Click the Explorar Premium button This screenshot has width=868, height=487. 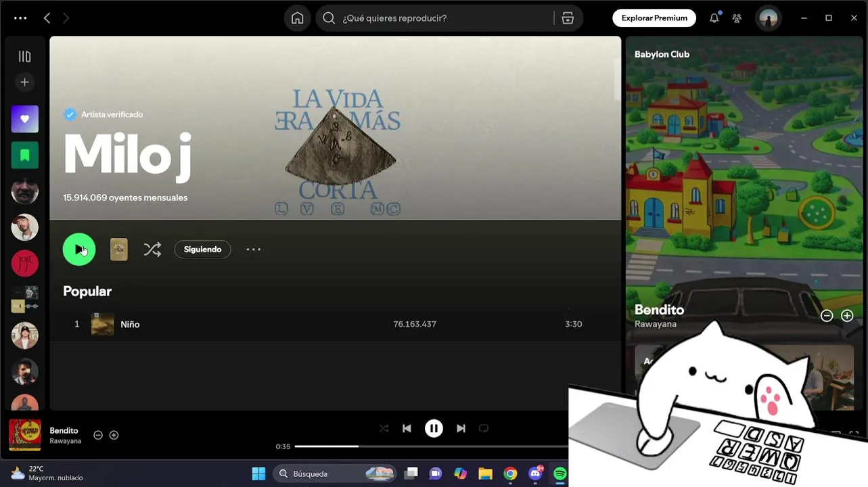(x=654, y=18)
